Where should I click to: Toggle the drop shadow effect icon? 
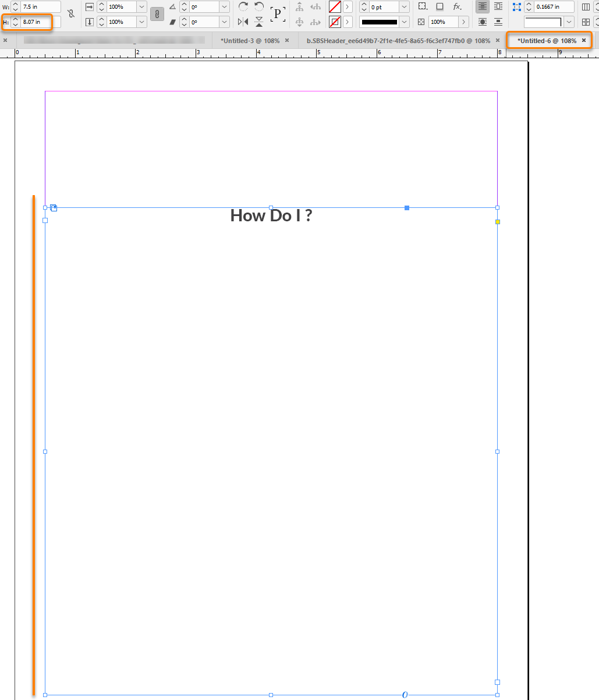click(440, 6)
